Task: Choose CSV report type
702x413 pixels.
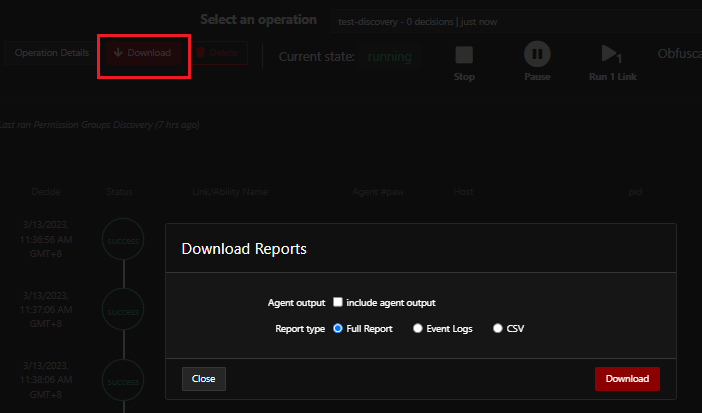Action: pos(497,328)
